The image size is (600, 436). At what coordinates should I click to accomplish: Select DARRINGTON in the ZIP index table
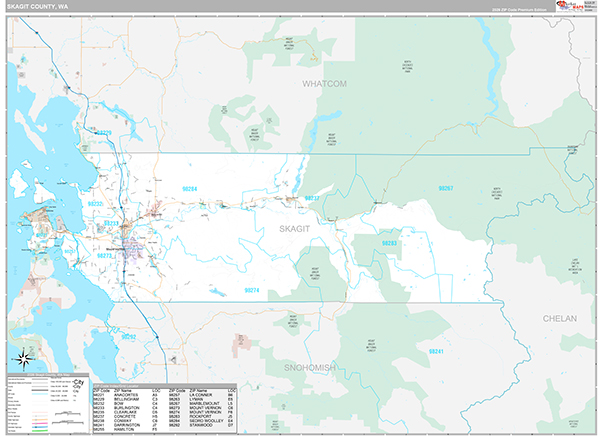click(x=127, y=425)
